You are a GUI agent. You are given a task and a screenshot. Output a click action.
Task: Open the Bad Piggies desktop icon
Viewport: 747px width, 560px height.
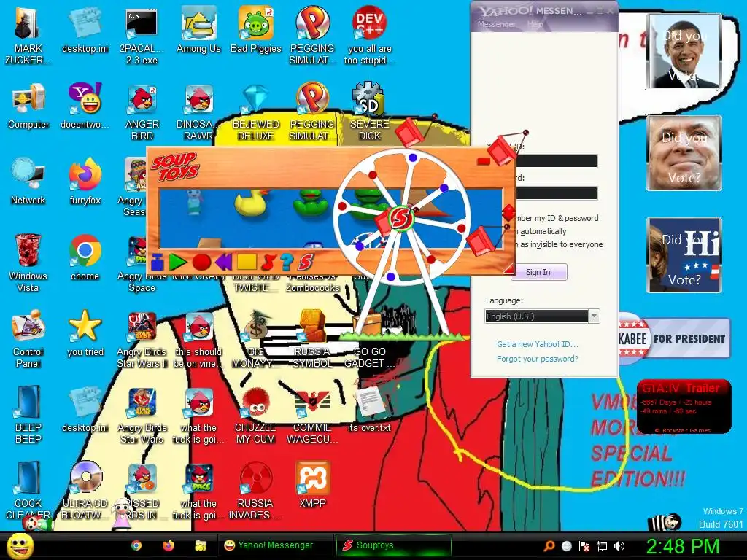click(x=256, y=29)
